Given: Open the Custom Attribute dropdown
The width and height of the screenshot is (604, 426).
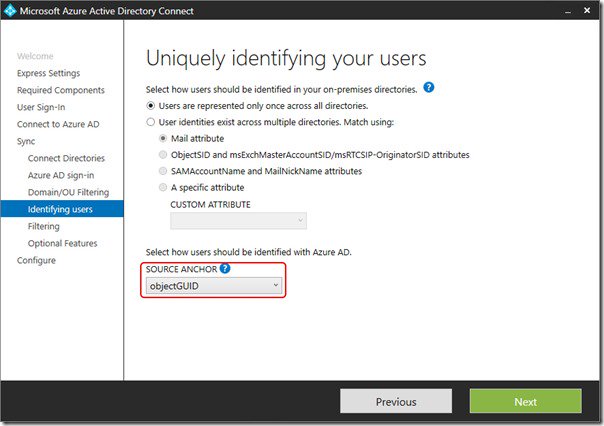Looking at the screenshot, I should [x=238, y=221].
